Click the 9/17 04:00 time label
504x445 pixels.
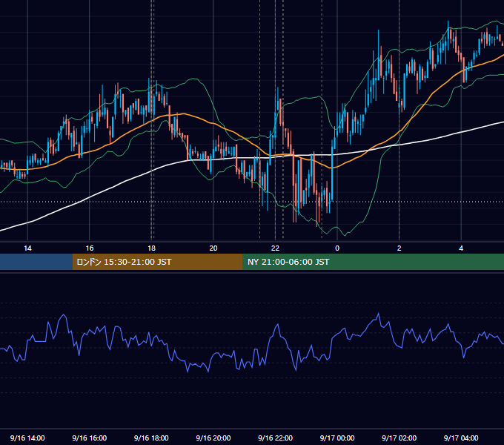pyautogui.click(x=461, y=438)
